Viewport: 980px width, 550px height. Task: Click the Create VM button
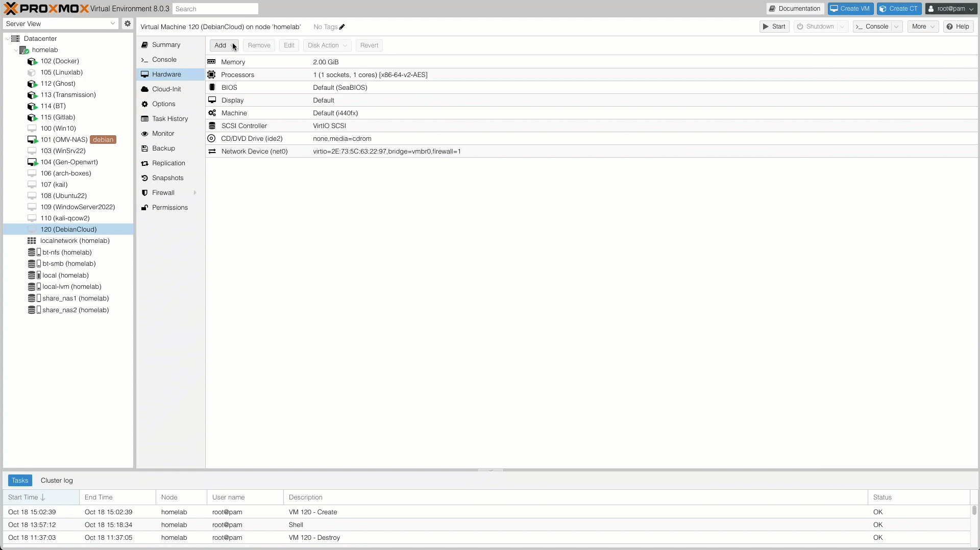click(x=850, y=9)
